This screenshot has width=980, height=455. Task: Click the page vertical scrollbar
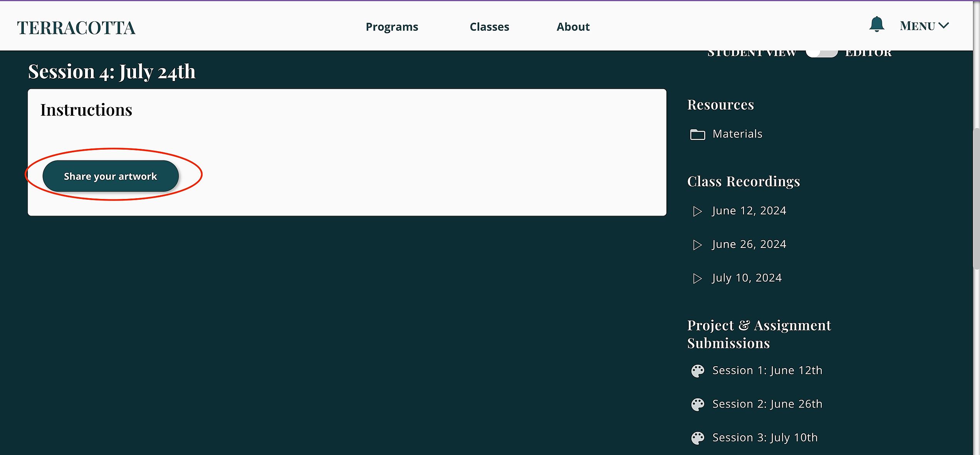coord(977,199)
